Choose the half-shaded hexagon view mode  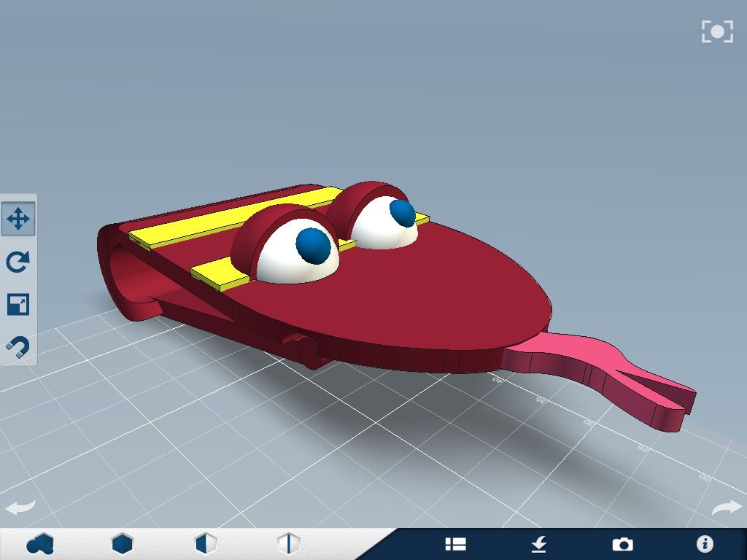(206, 544)
